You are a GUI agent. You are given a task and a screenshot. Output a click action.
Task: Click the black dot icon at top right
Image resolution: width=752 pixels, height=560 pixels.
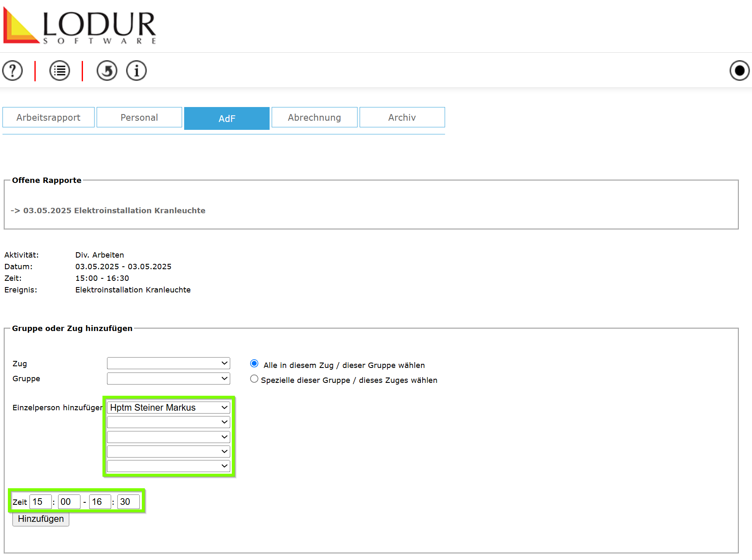pyautogui.click(x=740, y=71)
